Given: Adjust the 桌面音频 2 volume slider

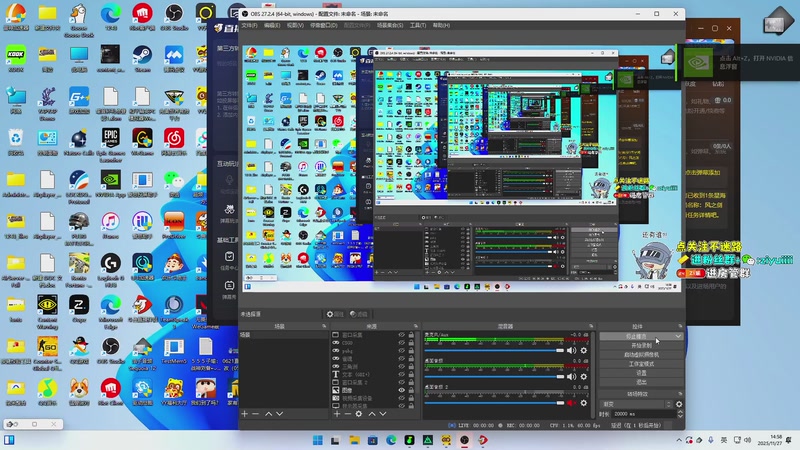Looking at the screenshot, I should tap(494, 403).
